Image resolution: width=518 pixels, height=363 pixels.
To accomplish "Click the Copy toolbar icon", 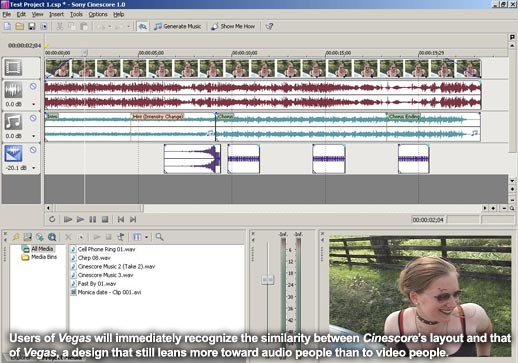I will [72, 26].
